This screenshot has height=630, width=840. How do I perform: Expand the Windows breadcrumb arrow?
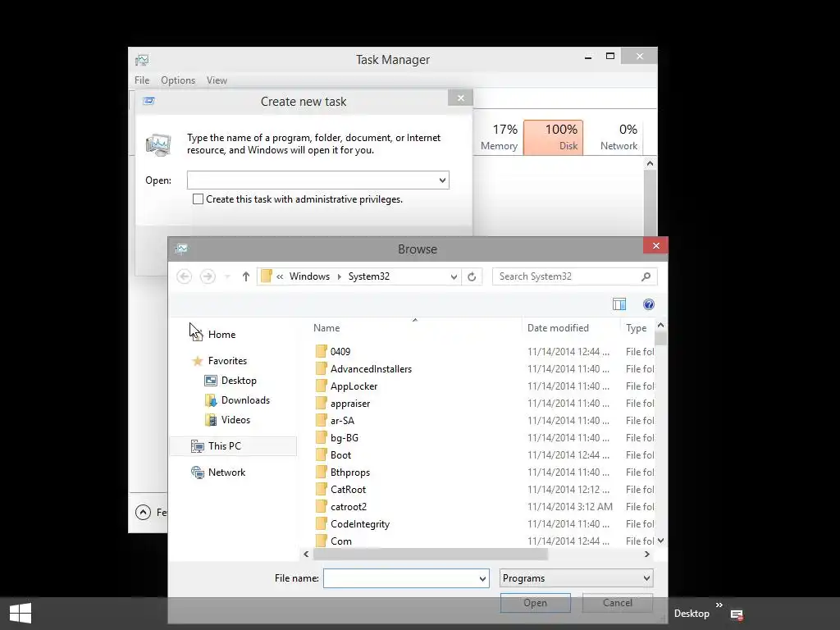pyautogui.click(x=339, y=276)
